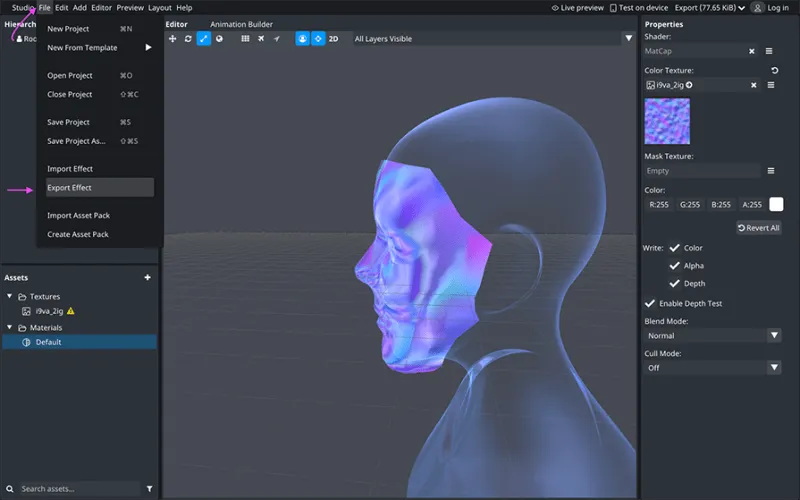Click the white color swatch

(x=776, y=204)
